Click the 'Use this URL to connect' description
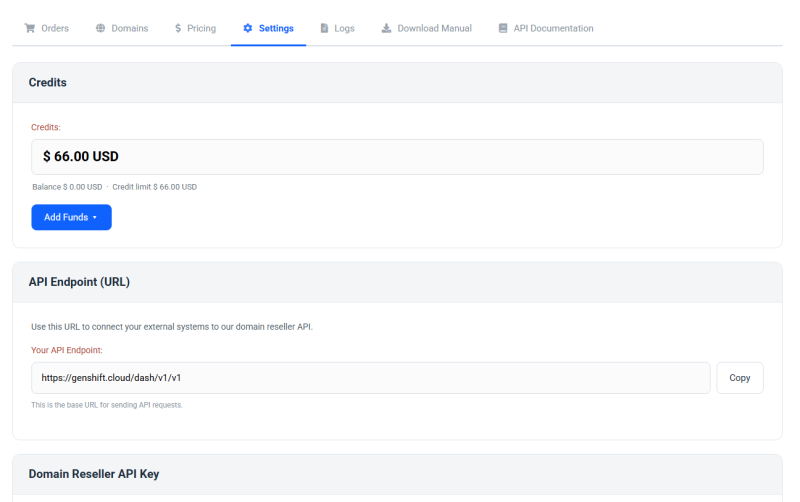 (x=172, y=327)
